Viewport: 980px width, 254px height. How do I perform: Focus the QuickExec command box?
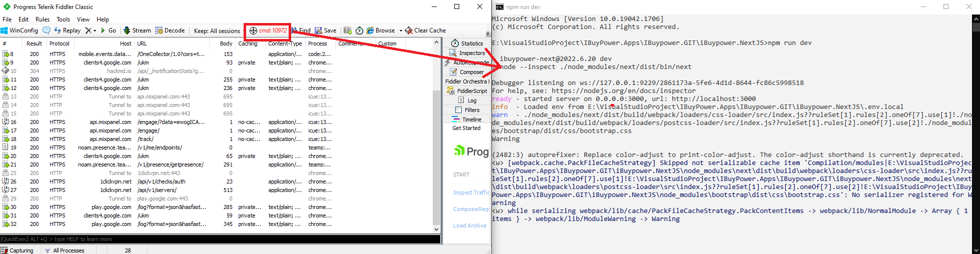pyautogui.click(x=220, y=239)
